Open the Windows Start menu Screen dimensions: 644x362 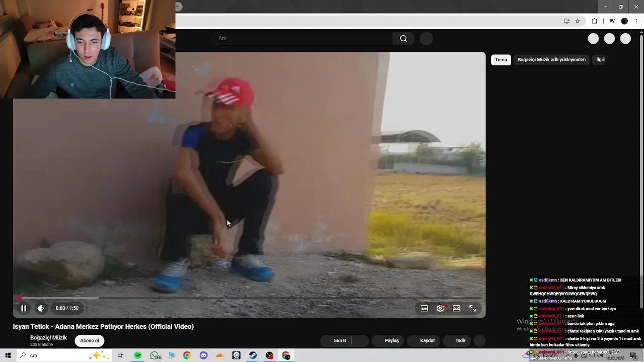coord(8,355)
